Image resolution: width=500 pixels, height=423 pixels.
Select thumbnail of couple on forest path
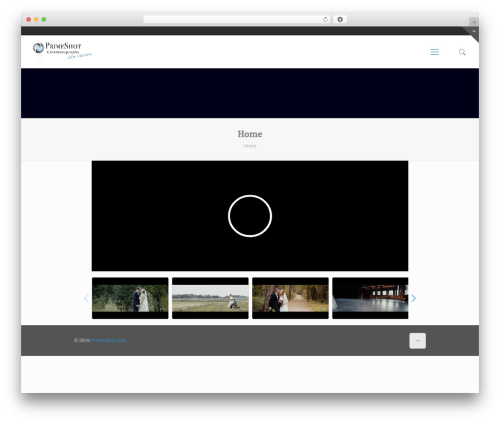[x=290, y=298]
